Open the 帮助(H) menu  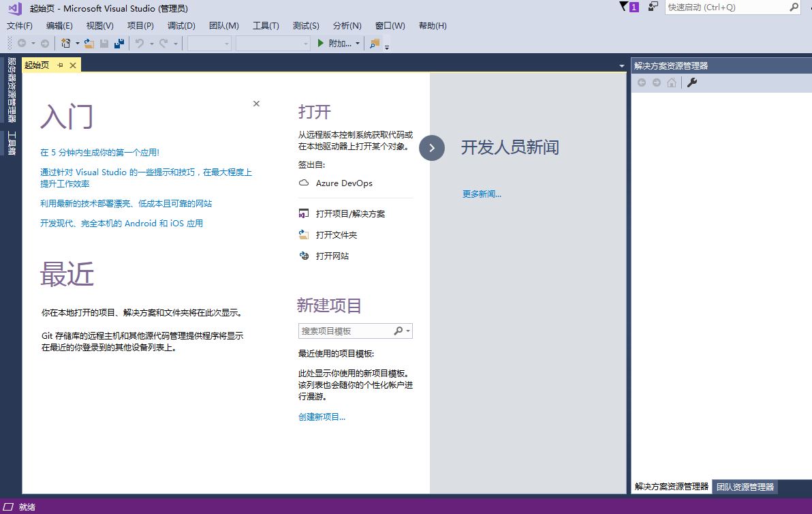click(x=433, y=26)
